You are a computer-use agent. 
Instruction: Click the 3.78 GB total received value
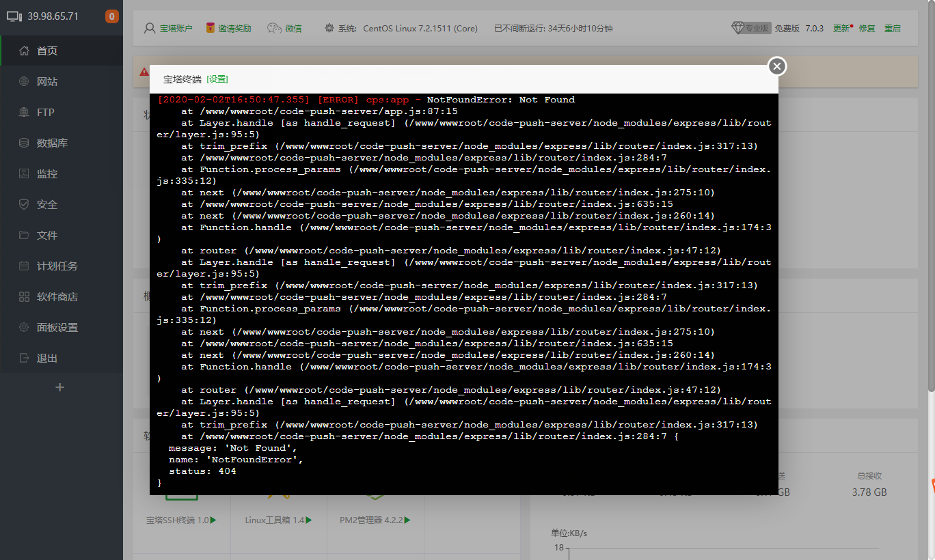coord(869,492)
